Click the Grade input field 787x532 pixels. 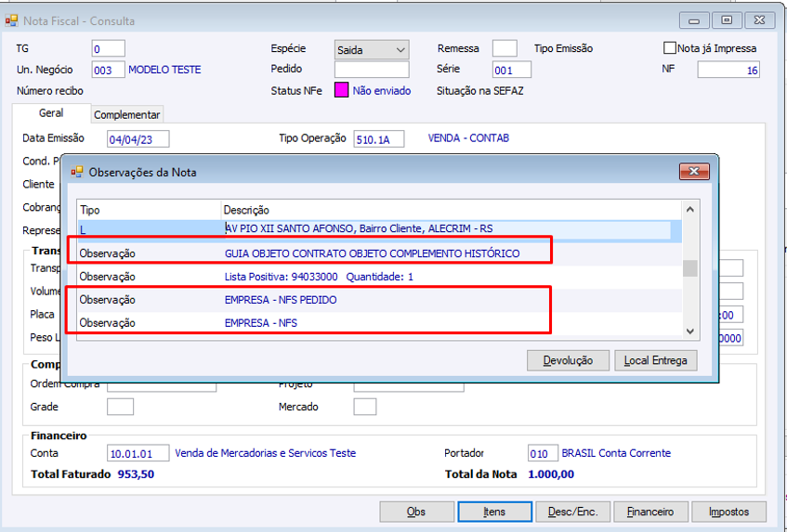pos(121,407)
